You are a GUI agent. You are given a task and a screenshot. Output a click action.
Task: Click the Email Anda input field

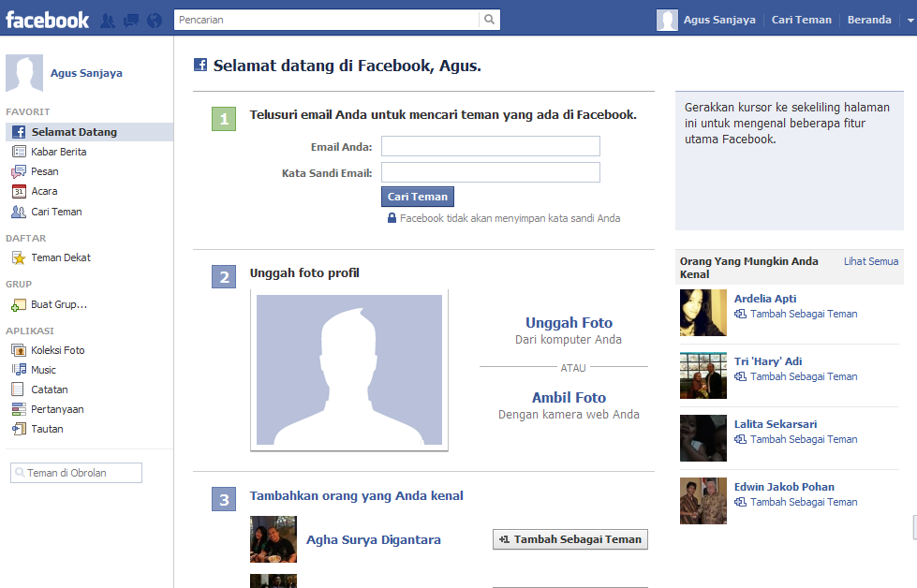point(491,146)
